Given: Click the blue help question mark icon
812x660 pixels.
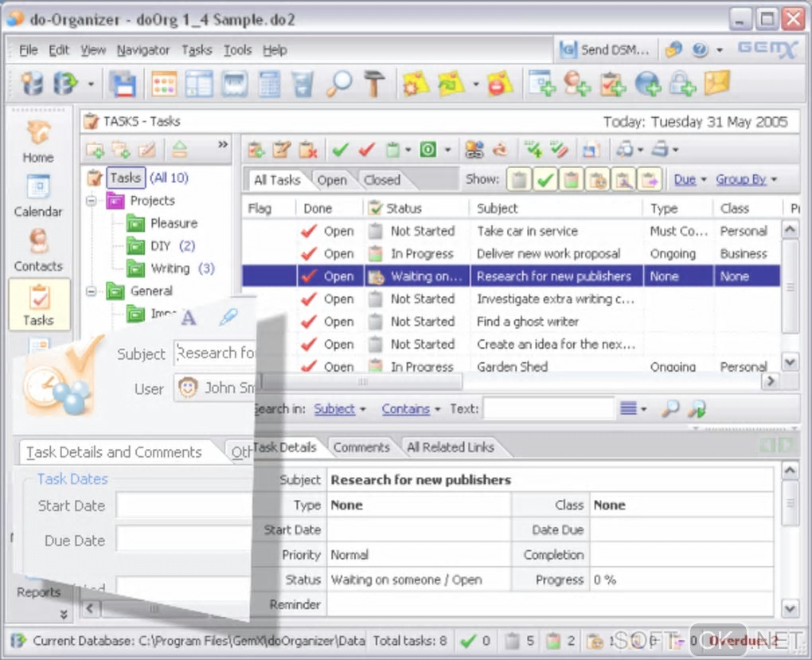Looking at the screenshot, I should click(700, 49).
